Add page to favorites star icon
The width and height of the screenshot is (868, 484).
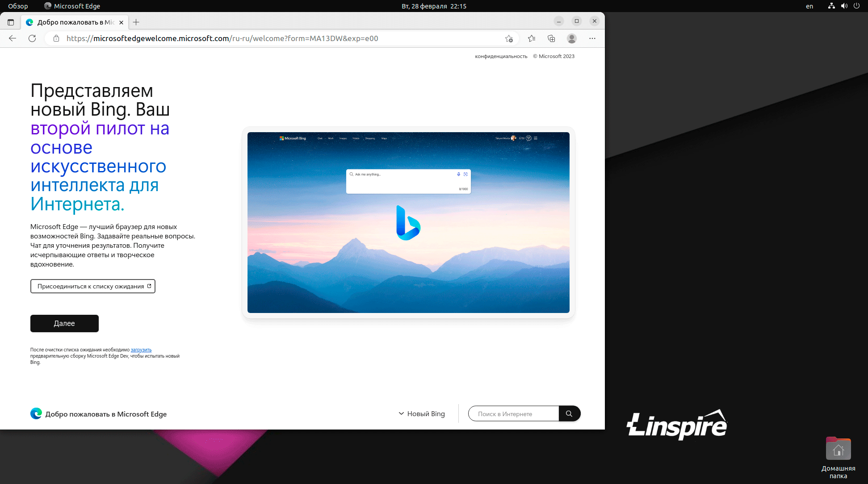point(509,38)
